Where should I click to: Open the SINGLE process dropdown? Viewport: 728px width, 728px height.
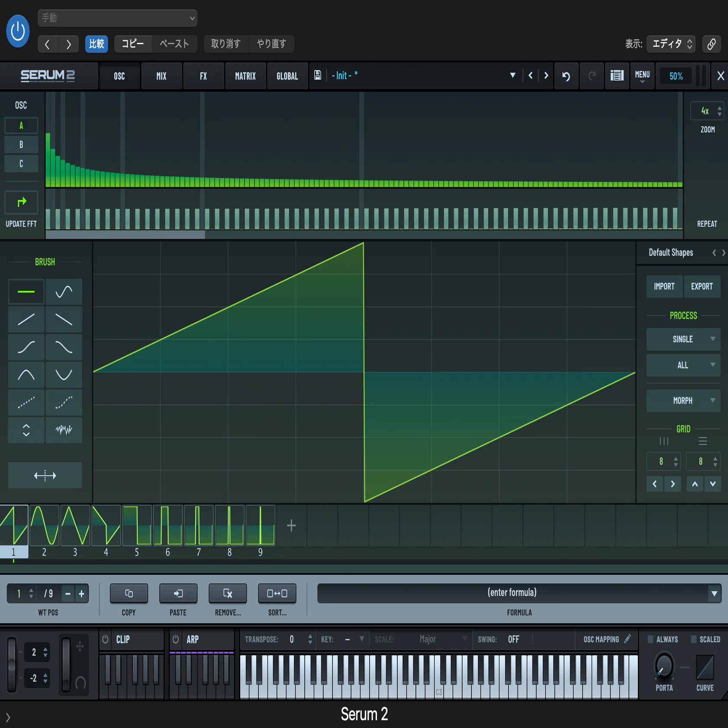pyautogui.click(x=683, y=339)
